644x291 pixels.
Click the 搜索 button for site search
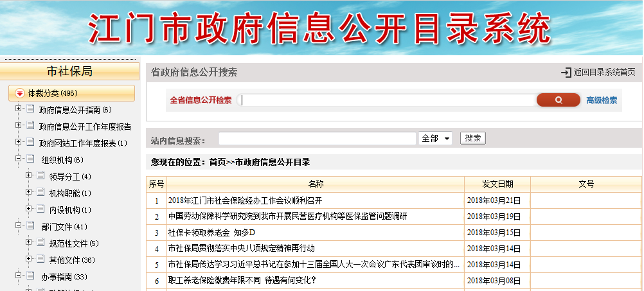[473, 138]
